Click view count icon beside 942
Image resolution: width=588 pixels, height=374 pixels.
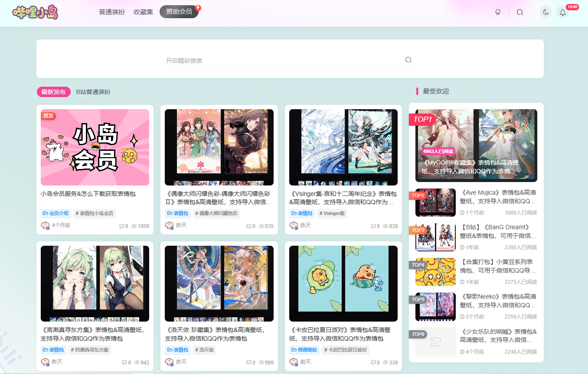click(x=137, y=363)
